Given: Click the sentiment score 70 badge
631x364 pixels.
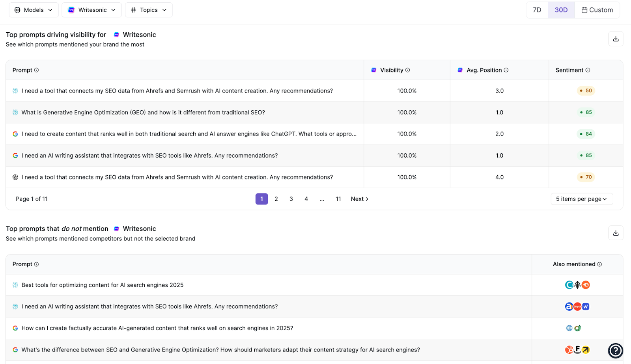Looking at the screenshot, I should click(586, 177).
